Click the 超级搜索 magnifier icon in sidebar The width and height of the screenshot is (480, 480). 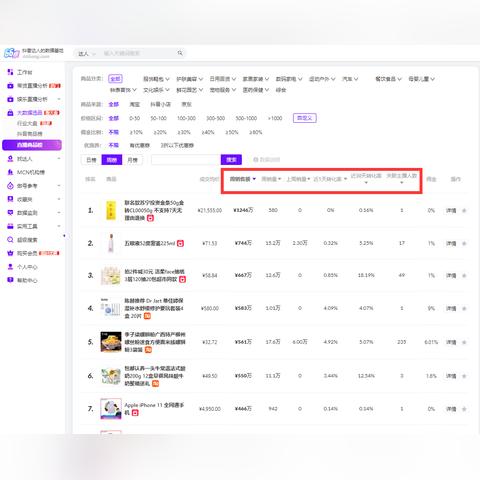click(10, 240)
